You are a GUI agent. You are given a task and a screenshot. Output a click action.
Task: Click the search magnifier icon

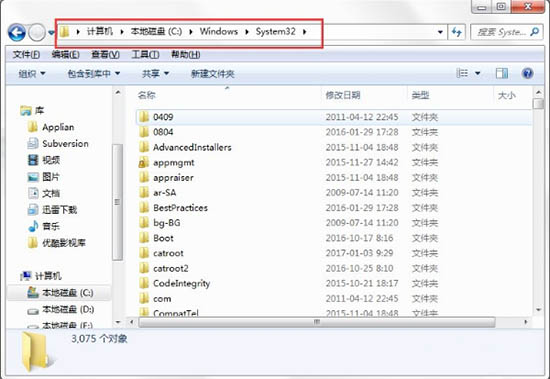(x=535, y=32)
